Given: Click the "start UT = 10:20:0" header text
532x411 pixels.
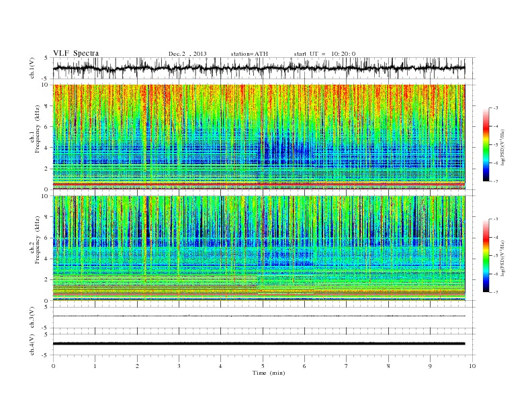Looking at the screenshot, I should coord(324,54).
